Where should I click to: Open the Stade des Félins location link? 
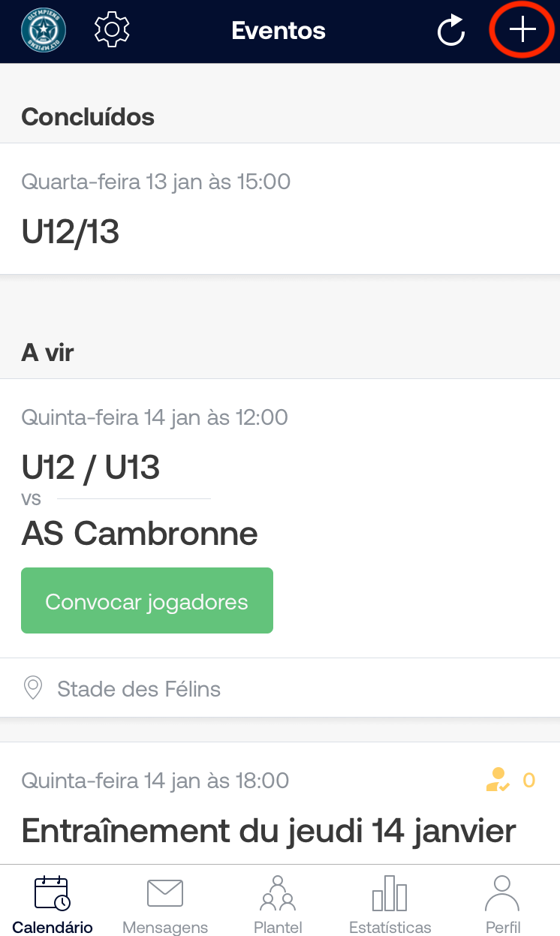(139, 688)
